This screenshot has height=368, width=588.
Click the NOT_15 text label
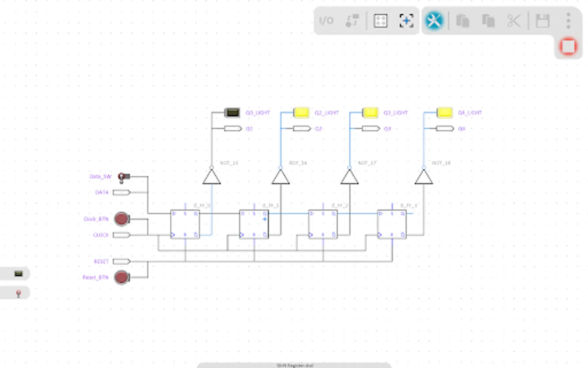pyautogui.click(x=229, y=163)
